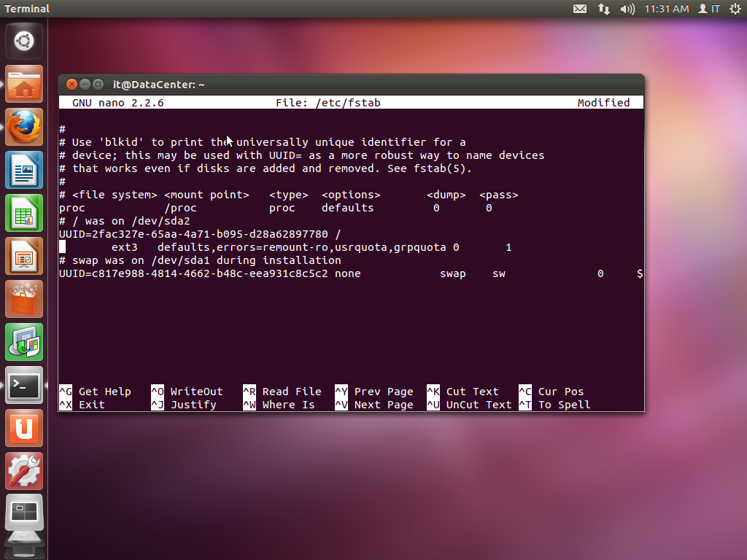Open the Home Folder file manager
The image size is (747, 560).
[x=24, y=84]
